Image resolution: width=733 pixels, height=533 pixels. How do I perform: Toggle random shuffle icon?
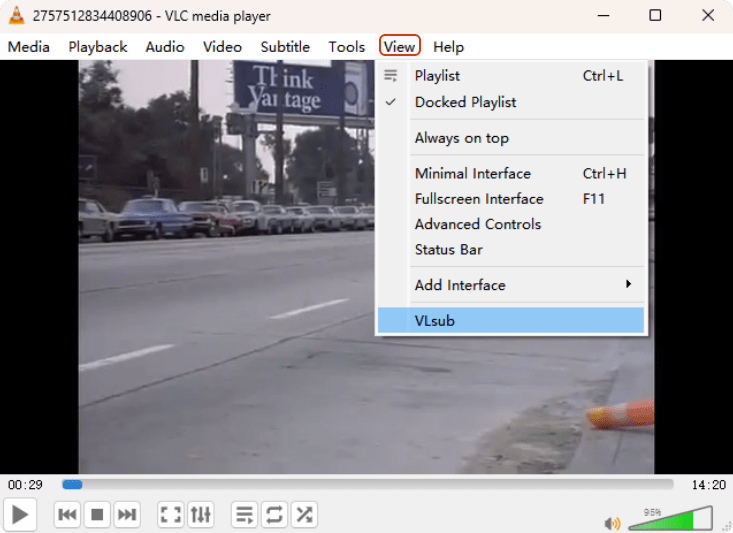point(304,515)
